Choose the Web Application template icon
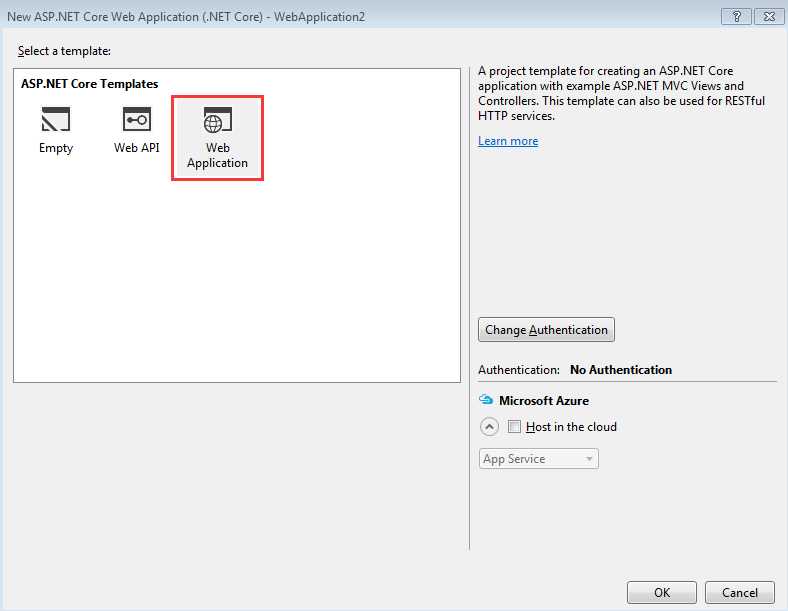The image size is (788, 611). coord(218,120)
